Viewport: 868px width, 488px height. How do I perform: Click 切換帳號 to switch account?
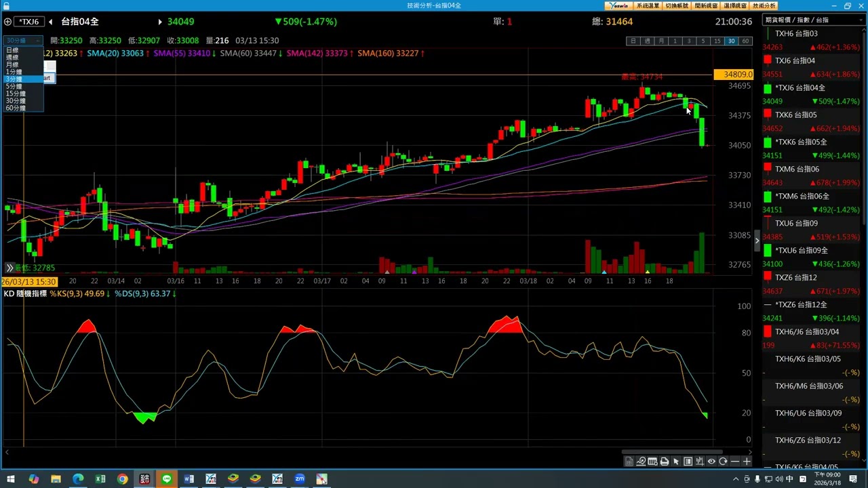click(x=676, y=5)
